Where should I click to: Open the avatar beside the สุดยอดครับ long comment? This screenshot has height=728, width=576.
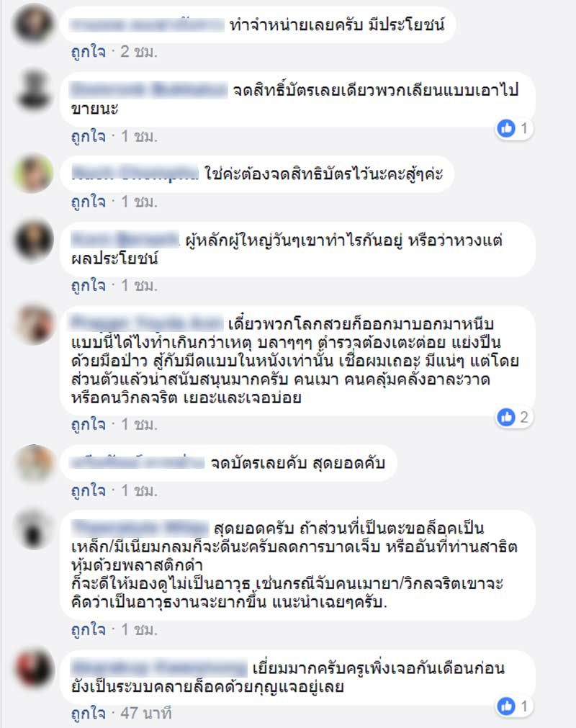coord(33,529)
